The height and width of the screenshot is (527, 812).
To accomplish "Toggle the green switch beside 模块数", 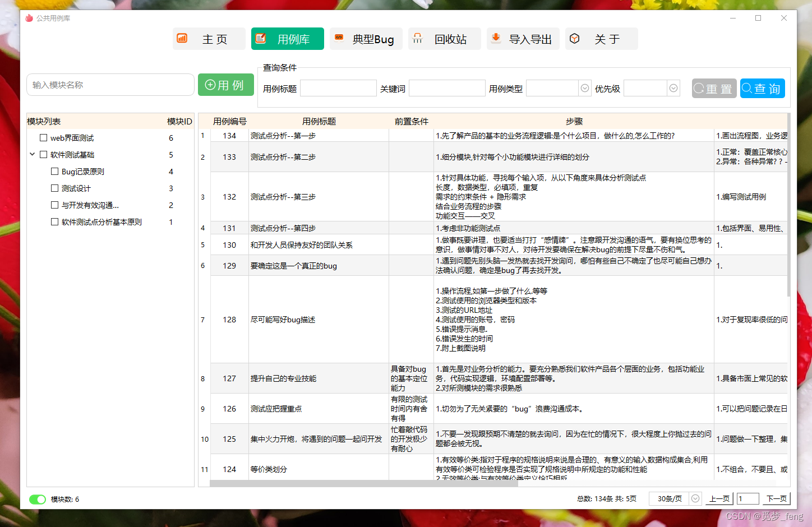I will [x=38, y=499].
